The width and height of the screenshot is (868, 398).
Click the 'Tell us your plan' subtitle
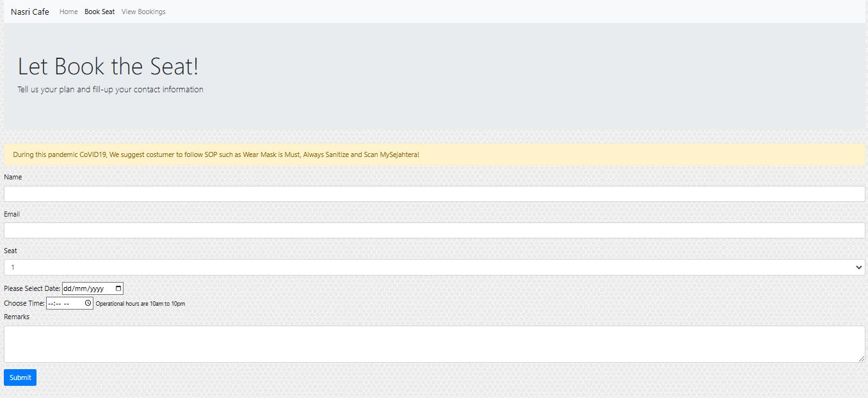pos(110,90)
